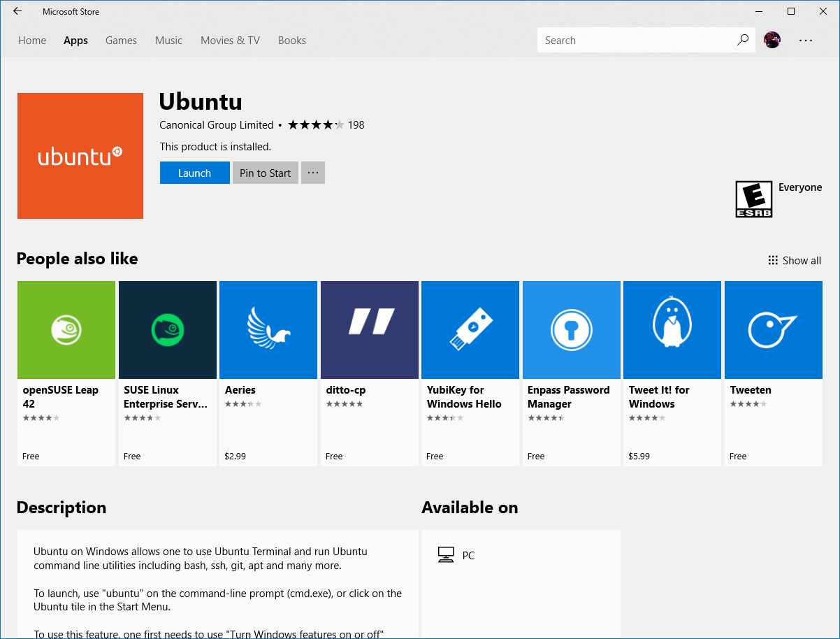The height and width of the screenshot is (639, 840).
Task: Select the Apps tab
Action: coord(75,41)
